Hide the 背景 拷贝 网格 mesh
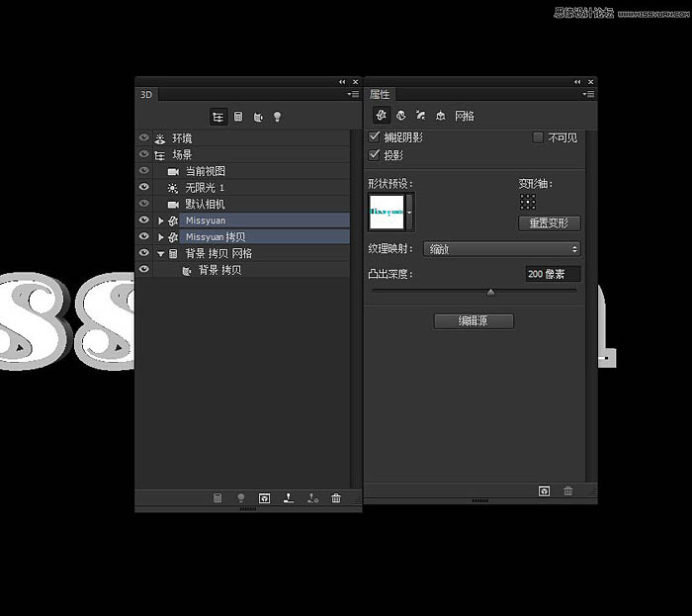The image size is (692, 616). tap(144, 252)
